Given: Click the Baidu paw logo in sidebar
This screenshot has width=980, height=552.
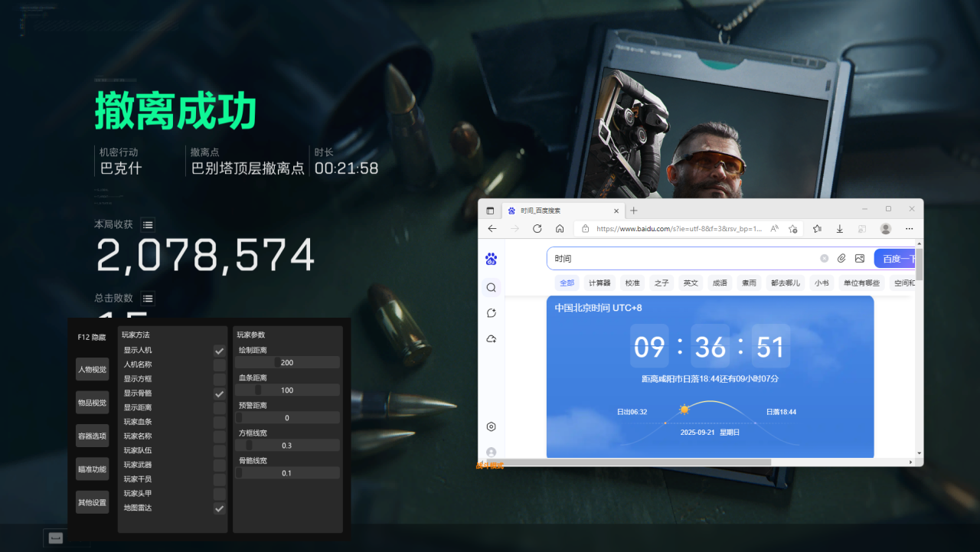Looking at the screenshot, I should 492,259.
